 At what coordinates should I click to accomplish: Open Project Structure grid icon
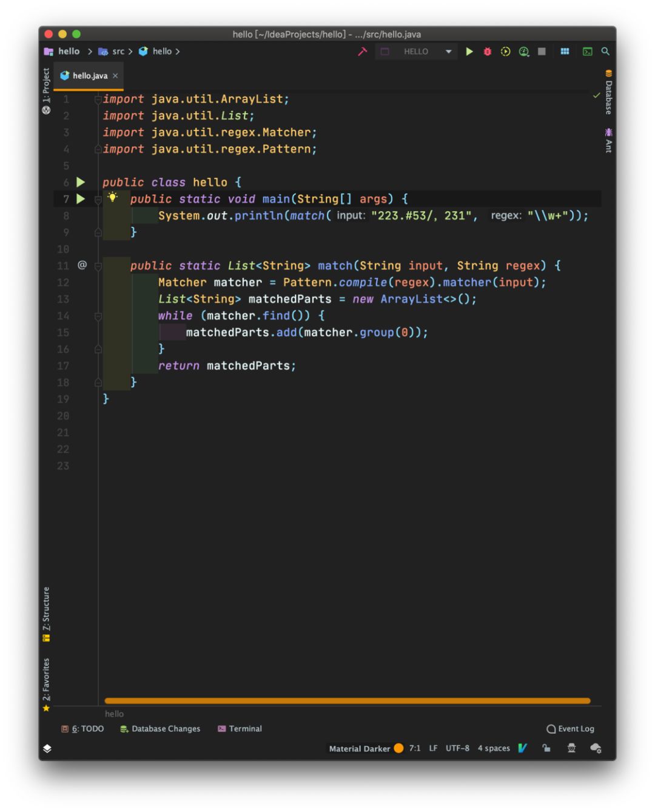[x=565, y=52]
